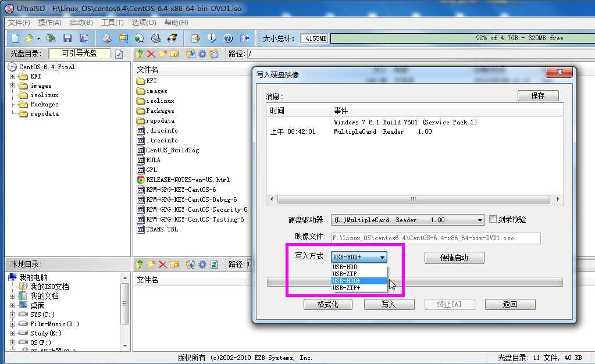Expand the images folder in image tree
This screenshot has height=364, width=595.
click(13, 86)
